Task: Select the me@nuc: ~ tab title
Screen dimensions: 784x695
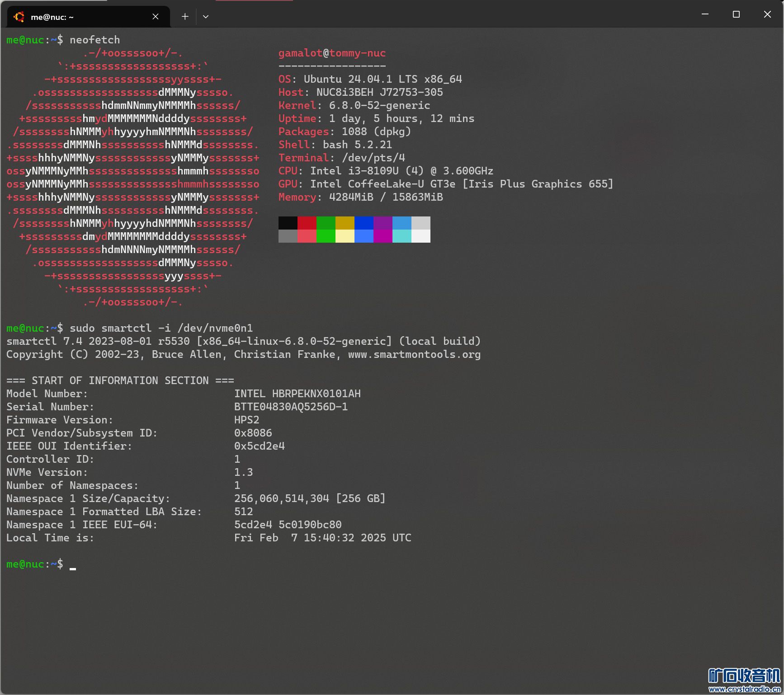Action: pos(52,17)
